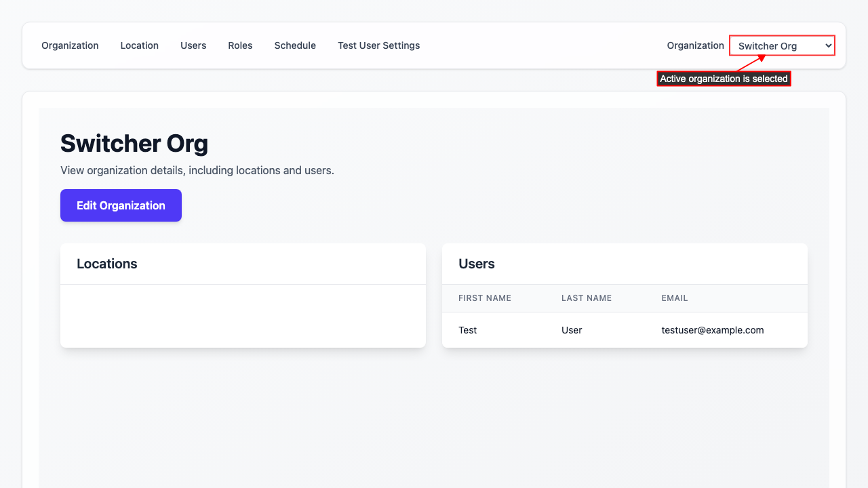
Task: Select the EMAIL column header
Action: pyautogui.click(x=674, y=298)
